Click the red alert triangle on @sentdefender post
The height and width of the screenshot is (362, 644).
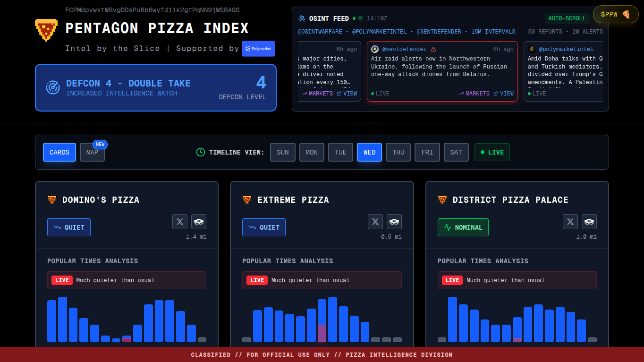433,49
